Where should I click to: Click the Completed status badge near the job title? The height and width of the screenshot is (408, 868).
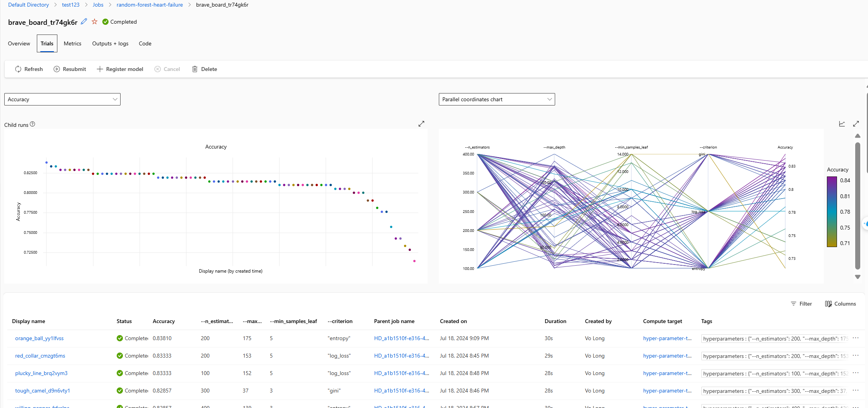pos(119,22)
